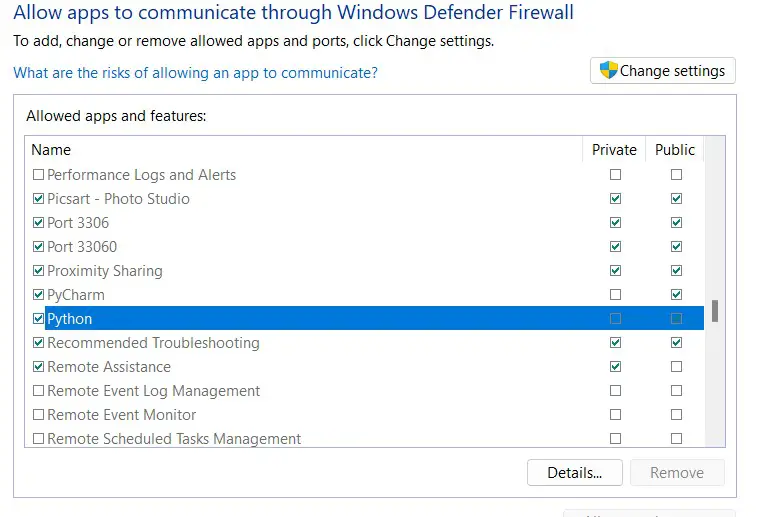Uncheck the Port 3306 name checkbox
762x517 pixels.
coord(38,223)
